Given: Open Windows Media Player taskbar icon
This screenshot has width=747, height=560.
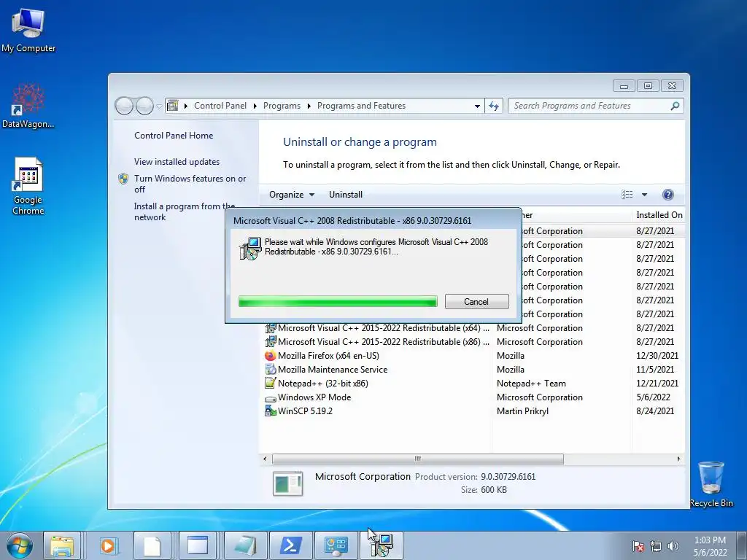Looking at the screenshot, I should click(108, 545).
